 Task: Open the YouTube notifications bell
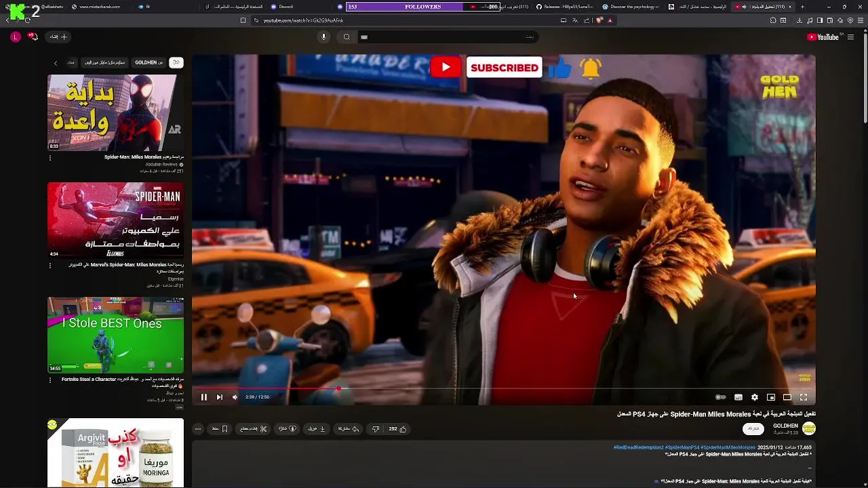(x=33, y=37)
